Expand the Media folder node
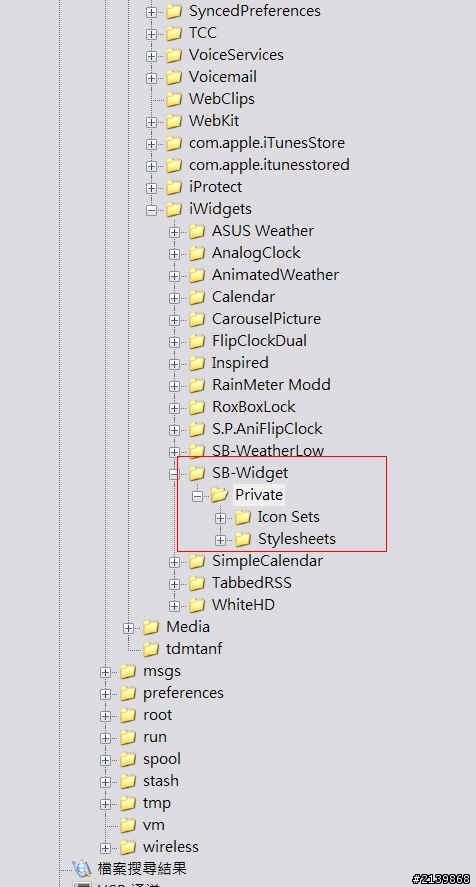Image resolution: width=476 pixels, height=887 pixels. click(x=128, y=627)
